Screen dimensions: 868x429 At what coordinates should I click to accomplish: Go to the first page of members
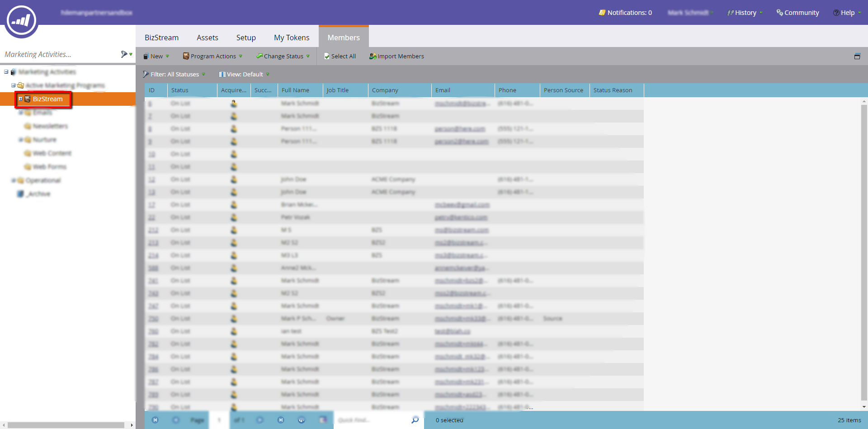[155, 420]
